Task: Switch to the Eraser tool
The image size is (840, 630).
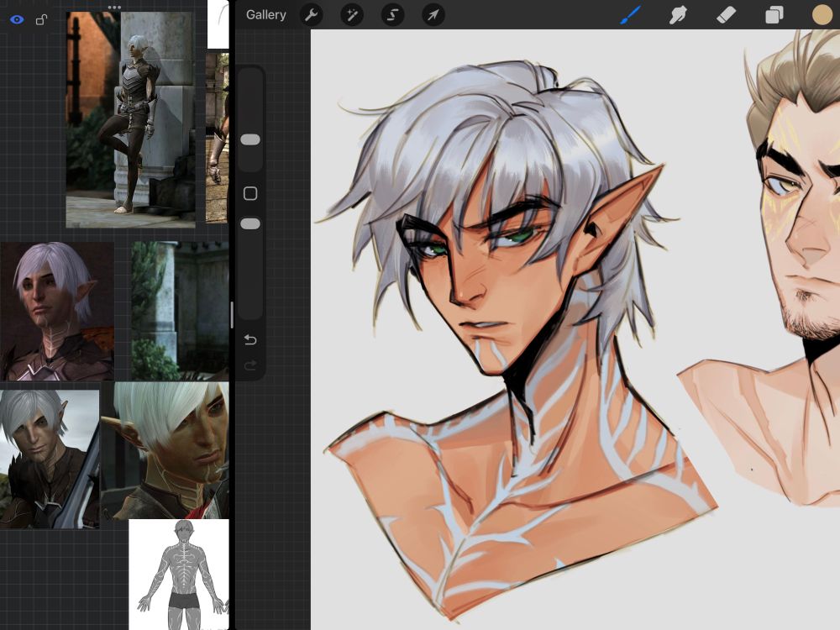Action: (726, 14)
